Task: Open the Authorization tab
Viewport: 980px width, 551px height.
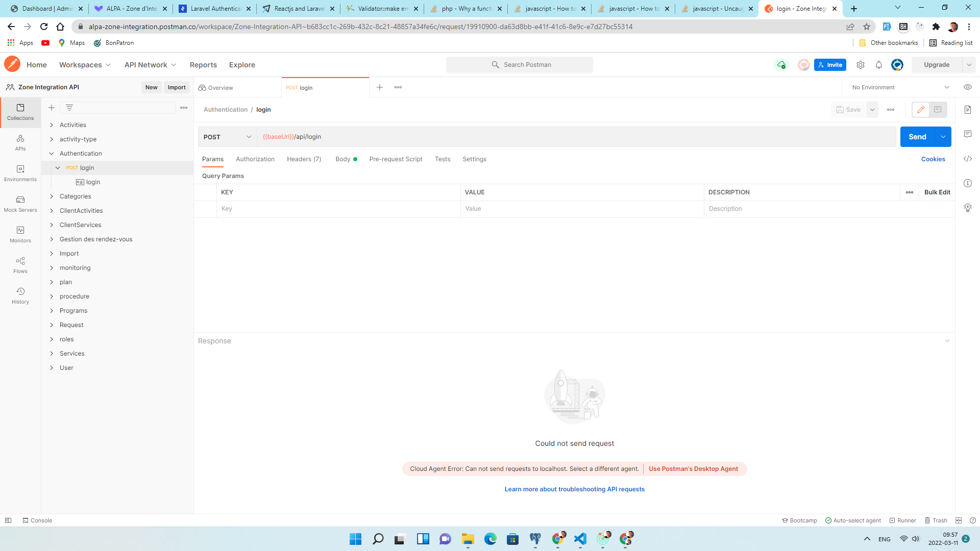Action: click(x=255, y=159)
